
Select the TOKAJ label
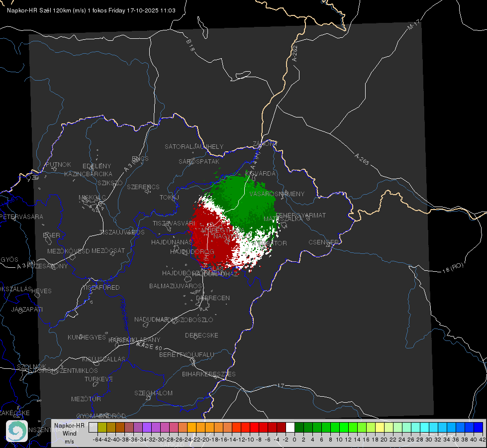coord(169,198)
